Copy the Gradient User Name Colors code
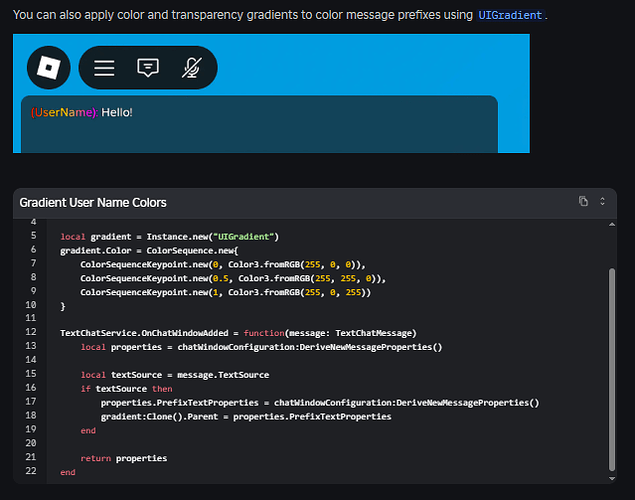Viewport: 635px width, 500px height. coord(583,201)
